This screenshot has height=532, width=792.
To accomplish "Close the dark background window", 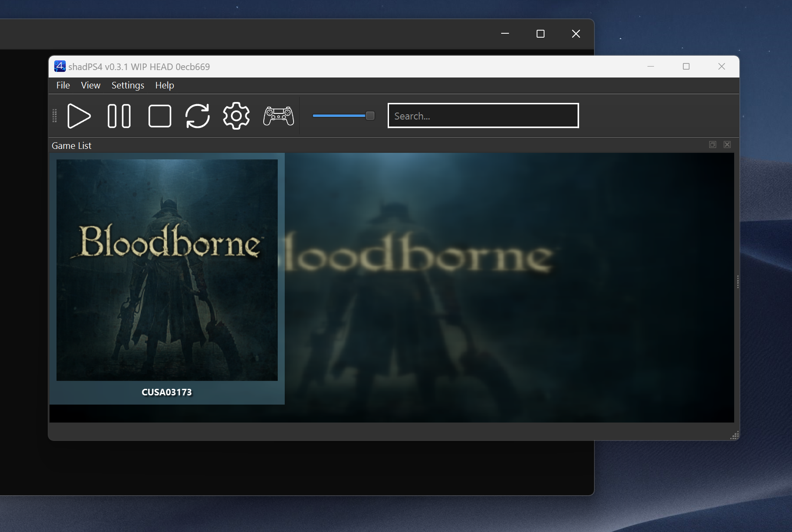I will pos(576,34).
